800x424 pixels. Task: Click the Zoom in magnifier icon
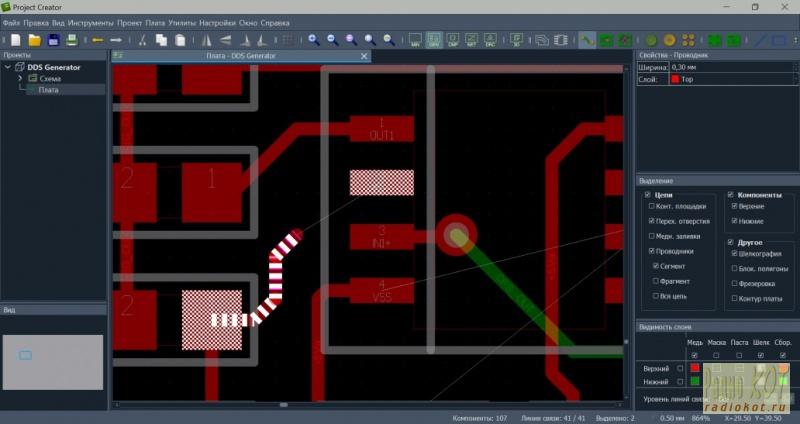coord(313,40)
